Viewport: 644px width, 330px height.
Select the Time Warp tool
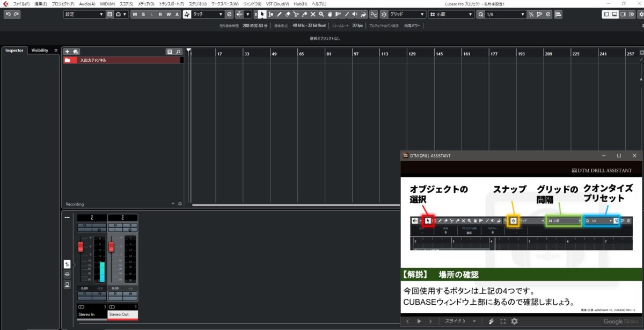338,15
